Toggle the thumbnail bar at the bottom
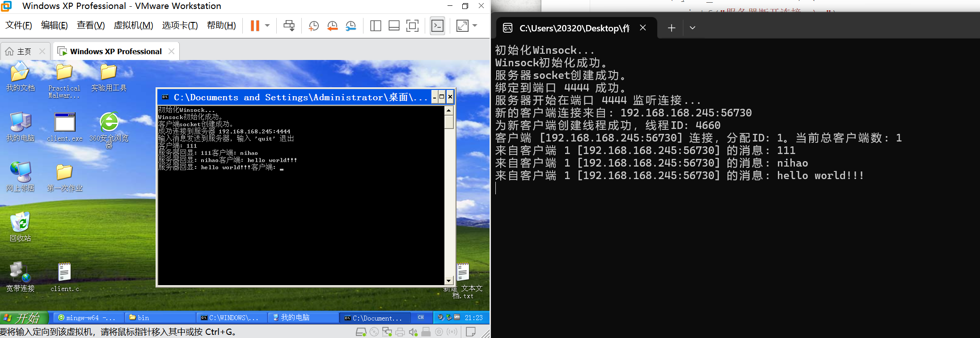The image size is (980, 338). [394, 26]
